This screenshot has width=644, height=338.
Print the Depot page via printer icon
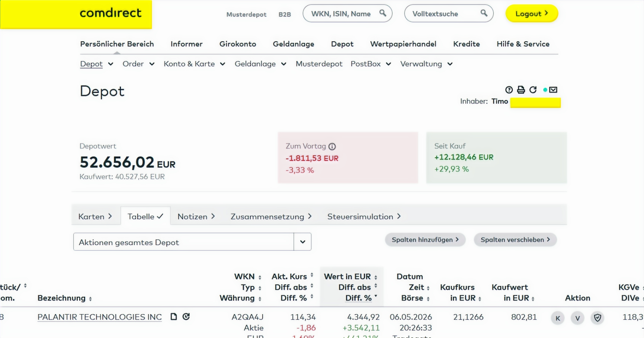click(521, 90)
